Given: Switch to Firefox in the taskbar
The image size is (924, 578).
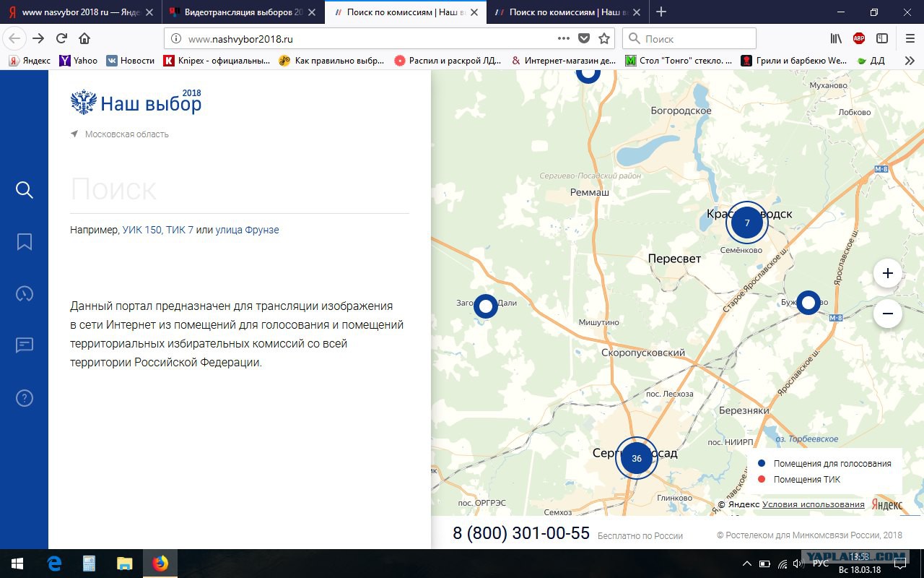Looking at the screenshot, I should [x=160, y=564].
